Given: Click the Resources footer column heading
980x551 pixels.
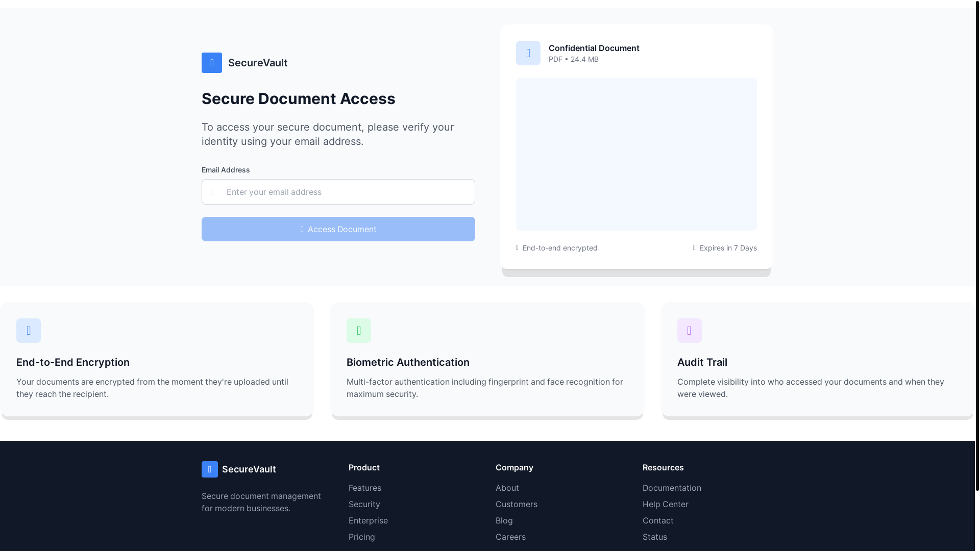Looking at the screenshot, I should 663,467.
